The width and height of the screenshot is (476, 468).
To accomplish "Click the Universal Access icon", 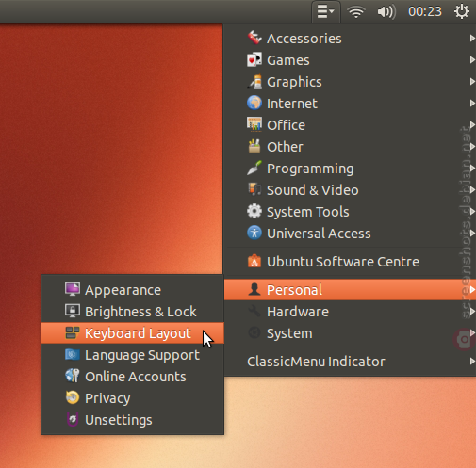I will pos(254,233).
